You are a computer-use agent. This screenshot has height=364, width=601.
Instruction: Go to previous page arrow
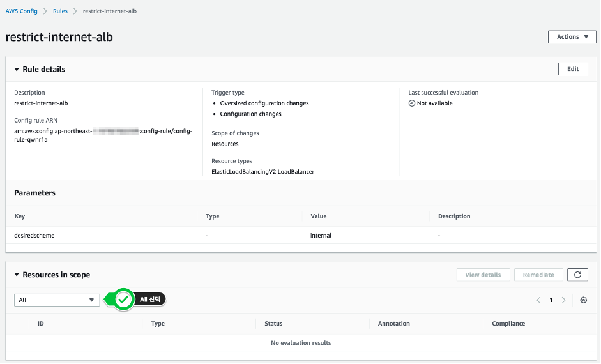click(x=538, y=300)
